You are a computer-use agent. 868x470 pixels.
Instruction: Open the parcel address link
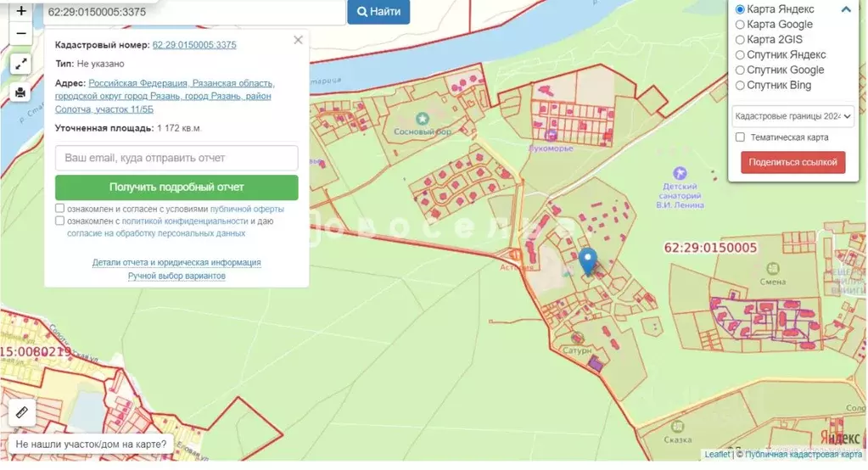(x=165, y=96)
